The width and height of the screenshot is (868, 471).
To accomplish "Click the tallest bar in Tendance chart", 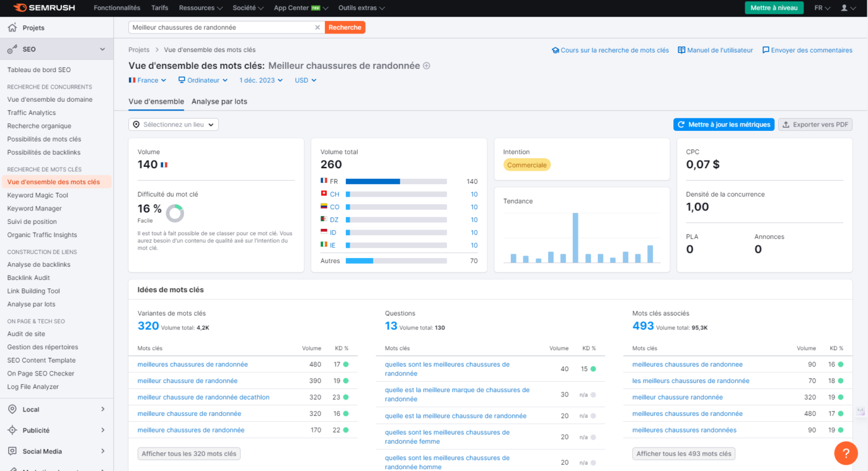I will pyautogui.click(x=575, y=238).
